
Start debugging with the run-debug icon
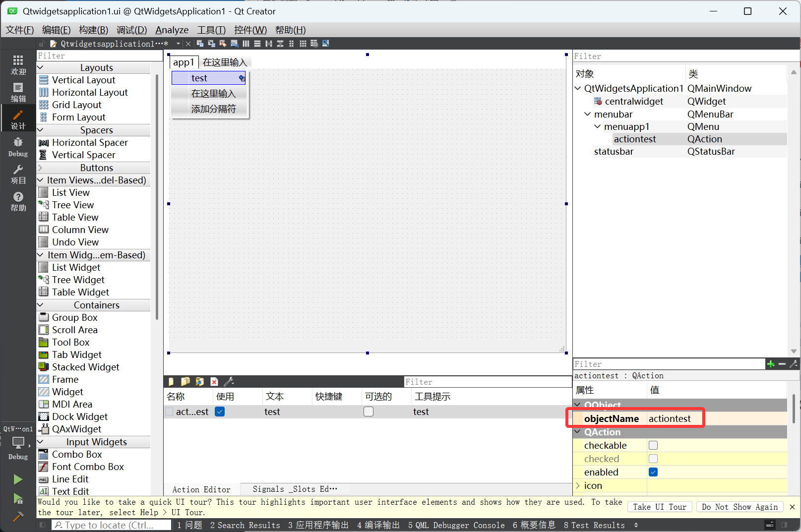pyautogui.click(x=18, y=498)
